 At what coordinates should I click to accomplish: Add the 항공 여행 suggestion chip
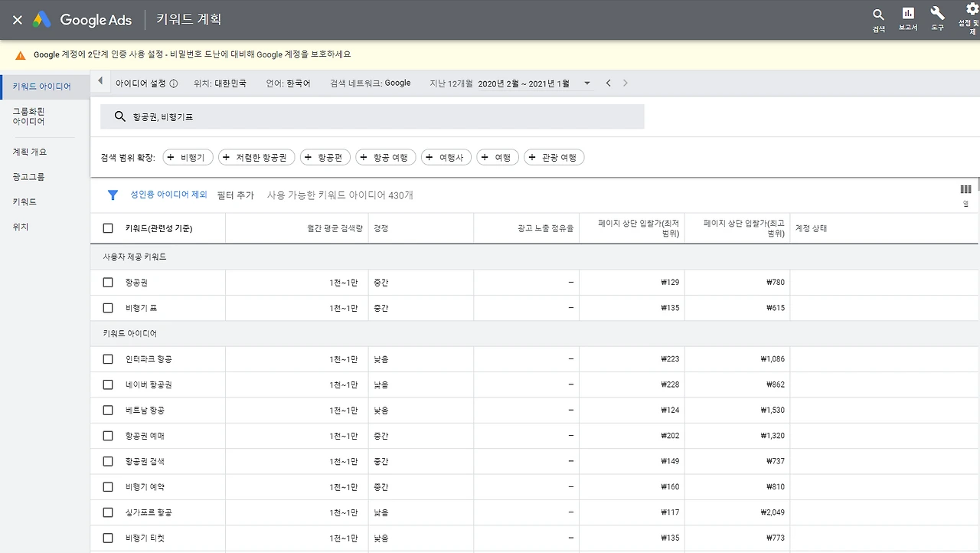[386, 157]
